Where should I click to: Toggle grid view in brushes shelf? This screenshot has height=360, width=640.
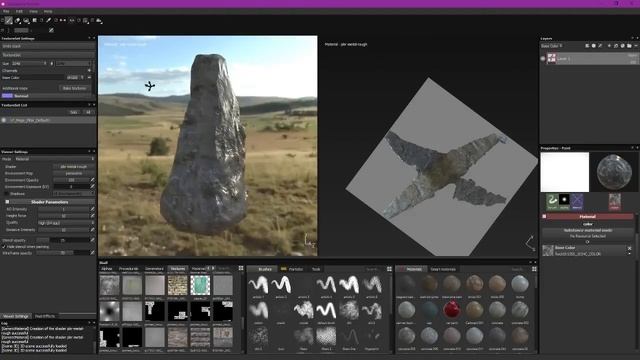coord(389,269)
